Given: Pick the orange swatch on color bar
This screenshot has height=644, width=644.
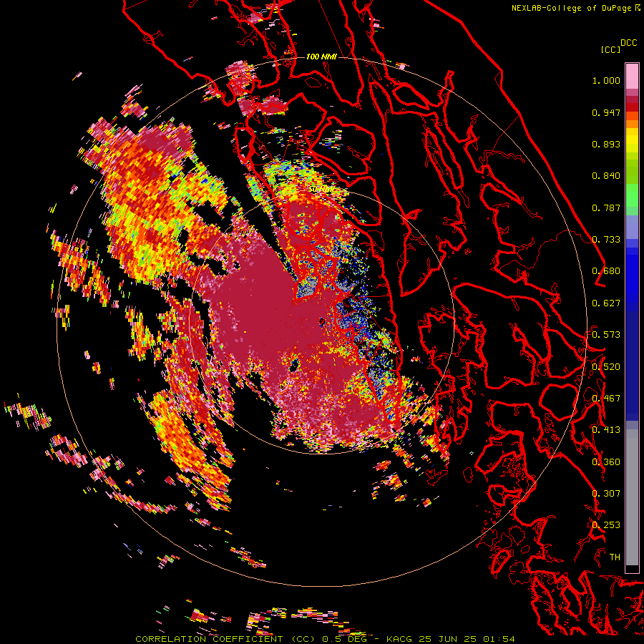Looking at the screenshot, I should tap(632, 124).
